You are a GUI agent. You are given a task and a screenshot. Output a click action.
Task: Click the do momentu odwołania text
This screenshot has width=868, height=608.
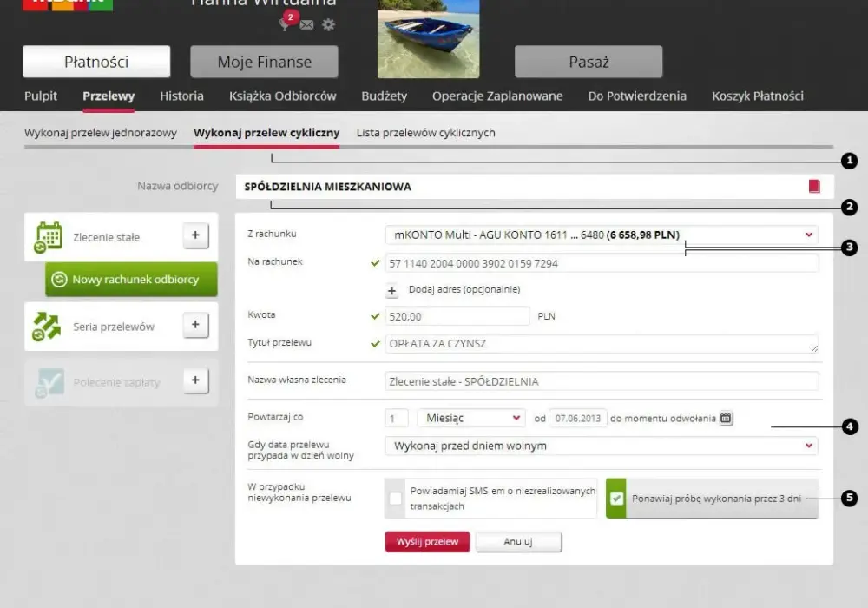662,419
